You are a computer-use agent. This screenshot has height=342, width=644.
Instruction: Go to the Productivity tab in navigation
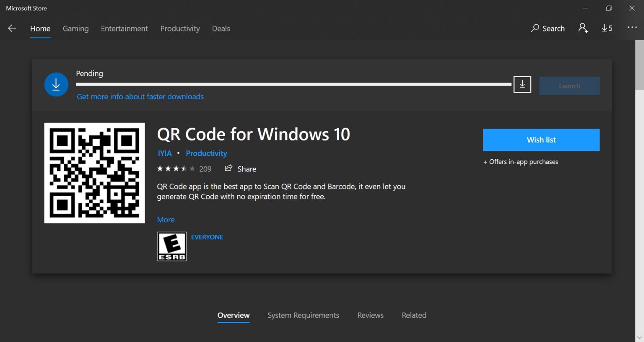pyautogui.click(x=180, y=28)
